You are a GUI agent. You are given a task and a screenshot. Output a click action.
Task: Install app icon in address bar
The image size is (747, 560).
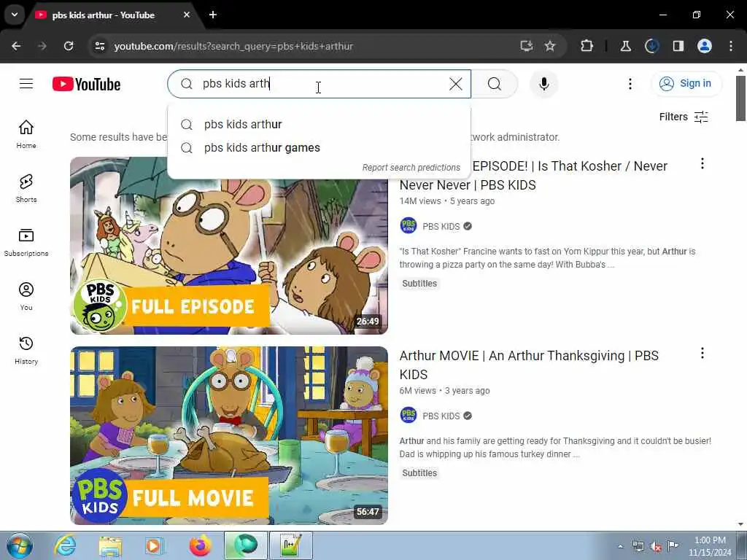[526, 46]
